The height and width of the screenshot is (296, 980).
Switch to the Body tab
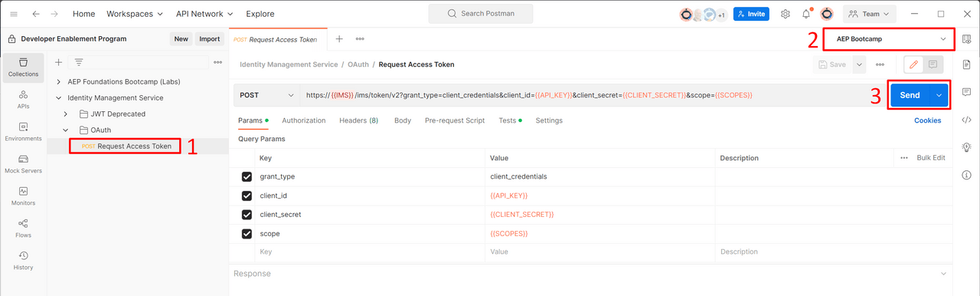(403, 120)
